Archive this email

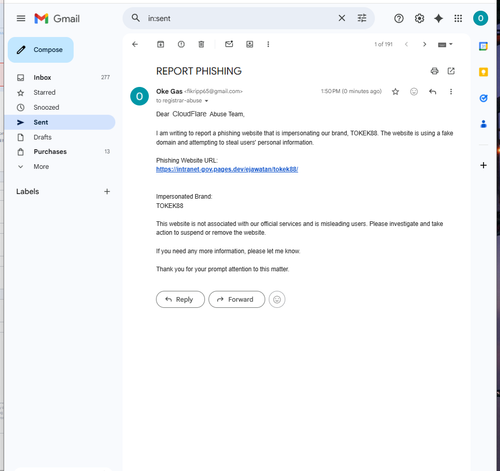161,44
